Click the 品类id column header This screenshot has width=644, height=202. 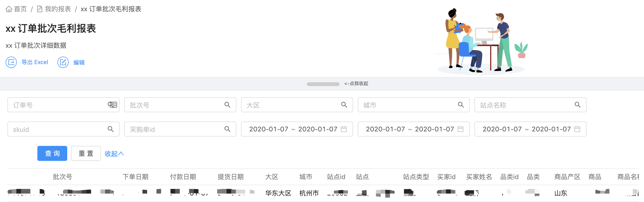point(509,177)
